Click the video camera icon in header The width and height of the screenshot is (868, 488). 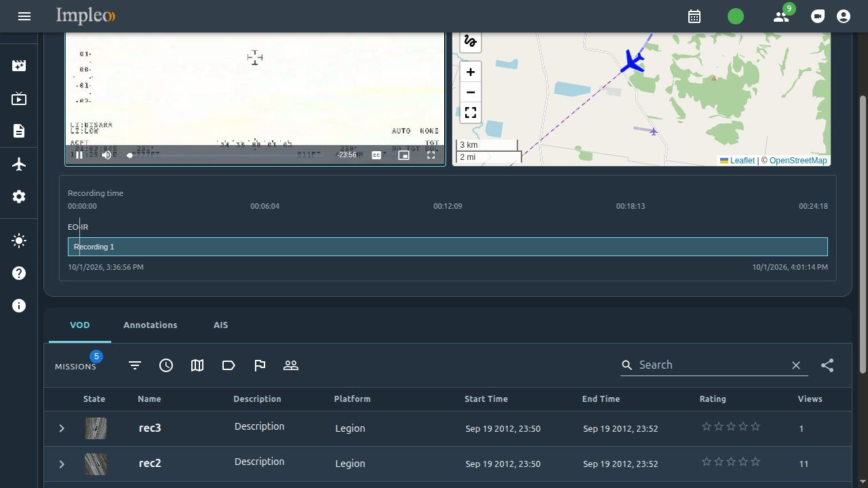[818, 16]
